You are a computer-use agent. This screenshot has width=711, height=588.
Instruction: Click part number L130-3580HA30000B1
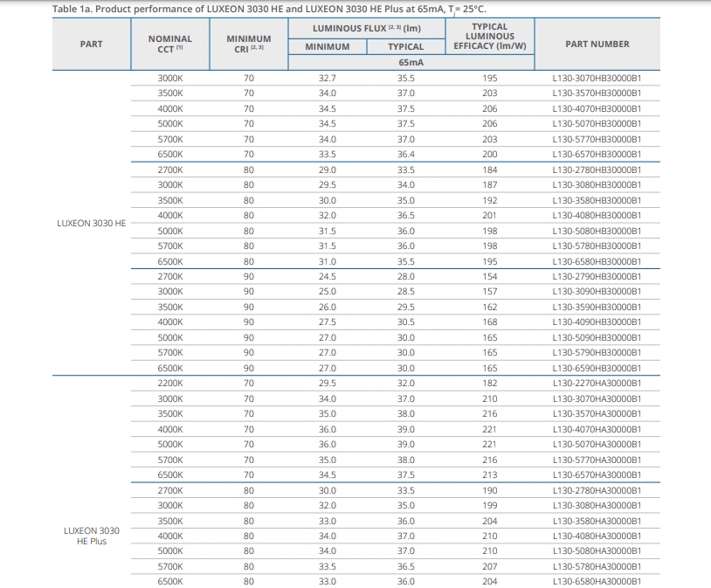coord(597,521)
